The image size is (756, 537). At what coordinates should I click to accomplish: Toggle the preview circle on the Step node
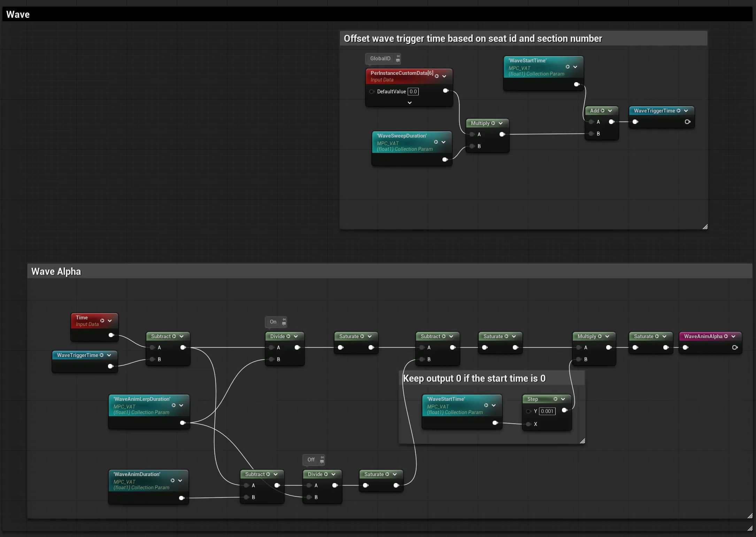click(555, 399)
